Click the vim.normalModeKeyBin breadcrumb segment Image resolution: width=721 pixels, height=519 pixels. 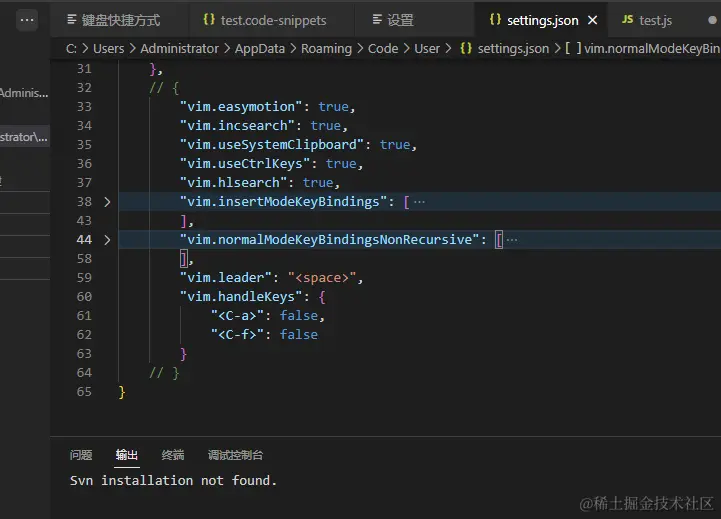pyautogui.click(x=652, y=49)
